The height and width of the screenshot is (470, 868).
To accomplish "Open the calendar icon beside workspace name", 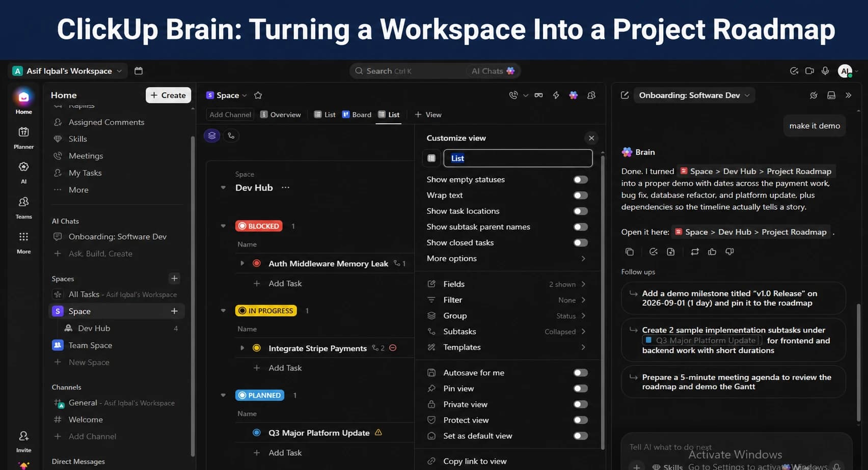I will (139, 71).
